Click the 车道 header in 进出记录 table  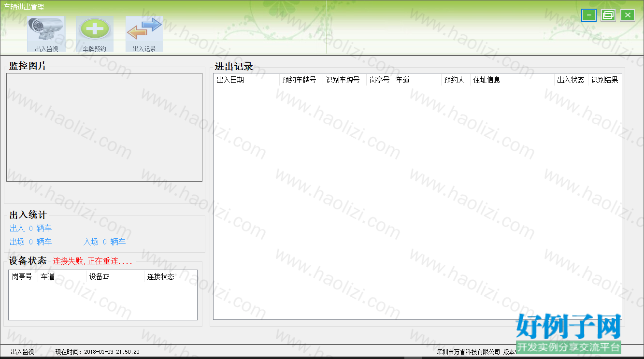tap(417, 80)
